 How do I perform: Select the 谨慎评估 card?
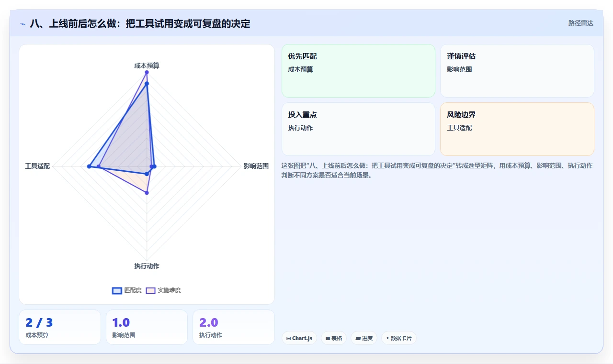pos(517,71)
